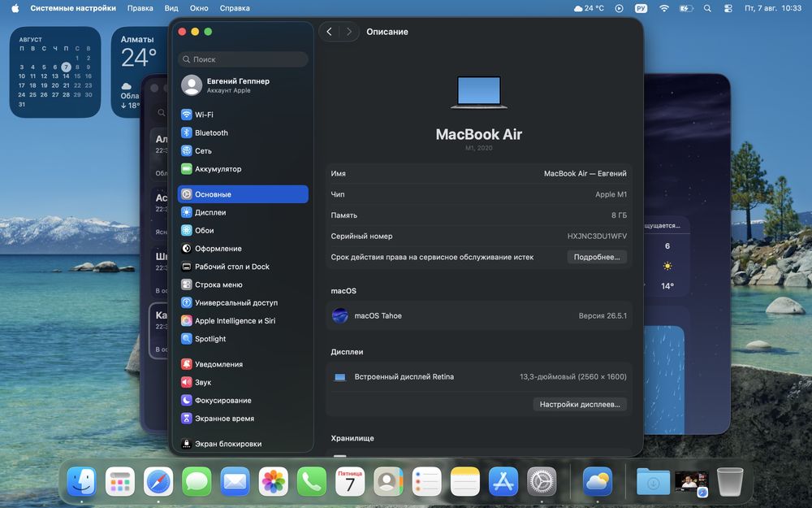The width and height of the screenshot is (812, 508).
Task: Open Trash from the Dock
Action: (730, 481)
